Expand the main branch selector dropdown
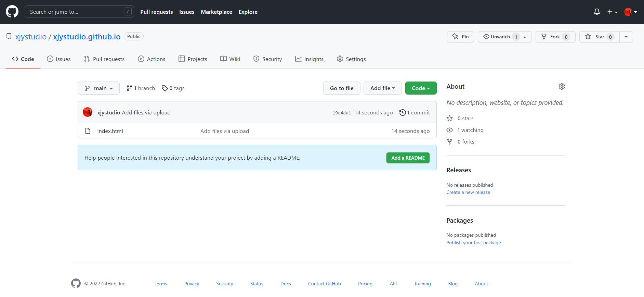644x297 pixels. coord(98,88)
